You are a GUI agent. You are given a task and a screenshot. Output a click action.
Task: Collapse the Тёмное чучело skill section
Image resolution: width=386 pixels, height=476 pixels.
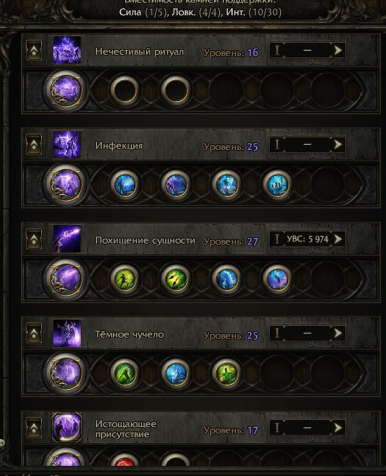click(x=34, y=333)
